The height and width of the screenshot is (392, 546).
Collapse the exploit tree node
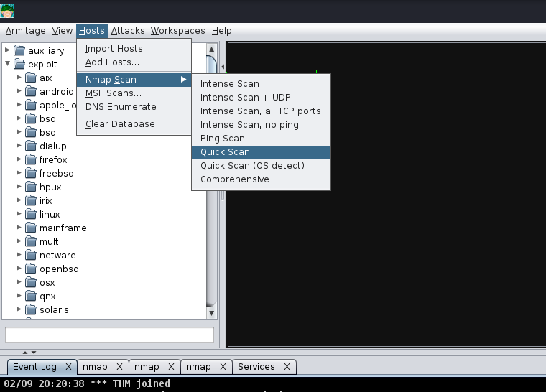tap(7, 64)
